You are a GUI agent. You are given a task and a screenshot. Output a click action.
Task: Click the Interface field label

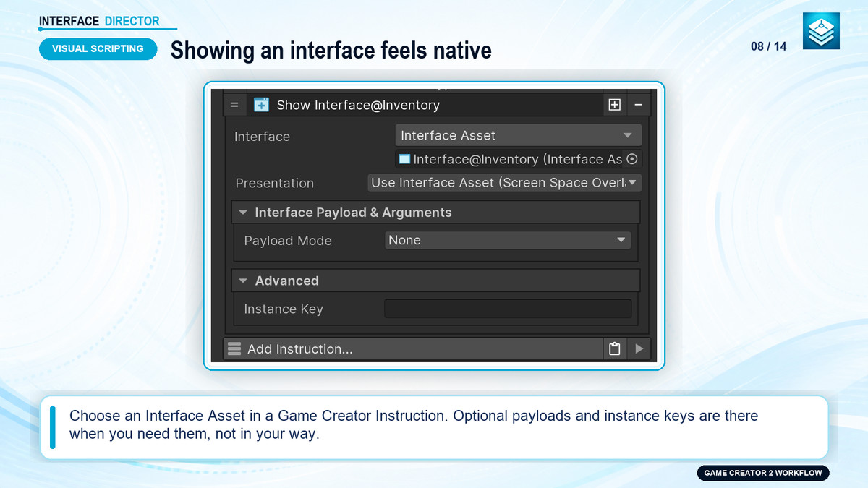click(262, 137)
